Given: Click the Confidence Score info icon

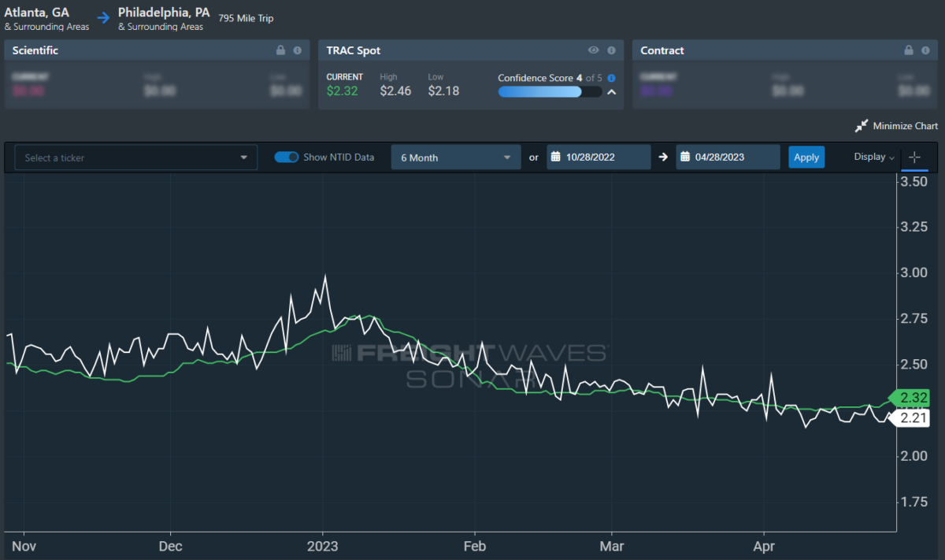Looking at the screenshot, I should 611,78.
